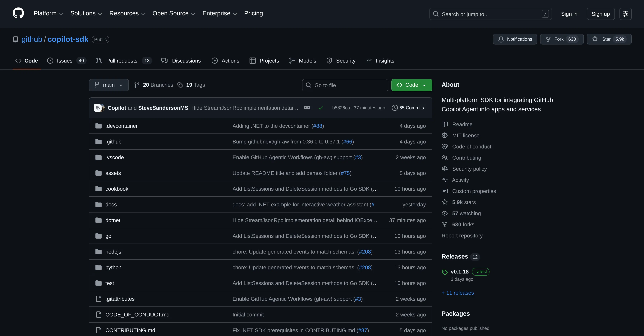Click the eye icon next to 57 watching
The image size is (644, 336).
pyautogui.click(x=445, y=213)
